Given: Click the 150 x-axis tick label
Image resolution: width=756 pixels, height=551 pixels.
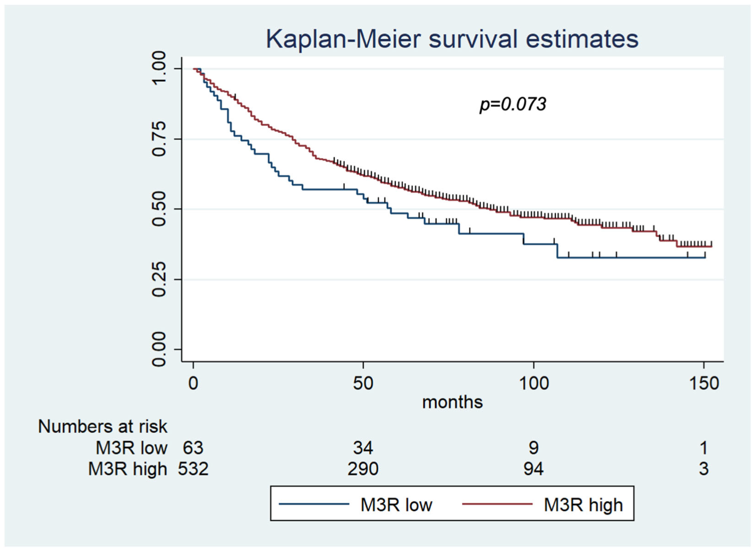Looking at the screenshot, I should 704,383.
